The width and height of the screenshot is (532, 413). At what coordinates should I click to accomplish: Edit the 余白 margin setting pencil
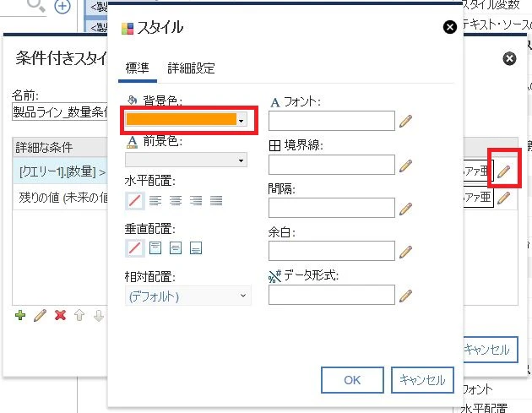click(405, 252)
